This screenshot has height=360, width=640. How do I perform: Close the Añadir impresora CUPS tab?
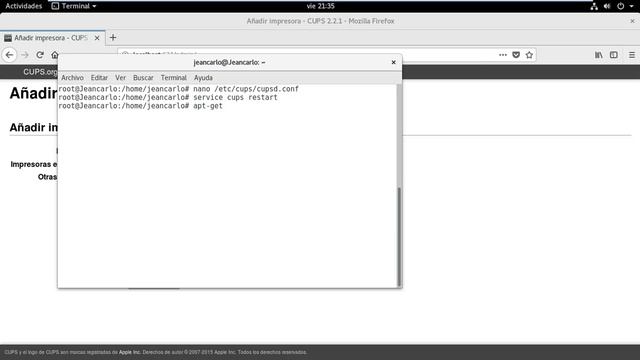click(x=97, y=38)
